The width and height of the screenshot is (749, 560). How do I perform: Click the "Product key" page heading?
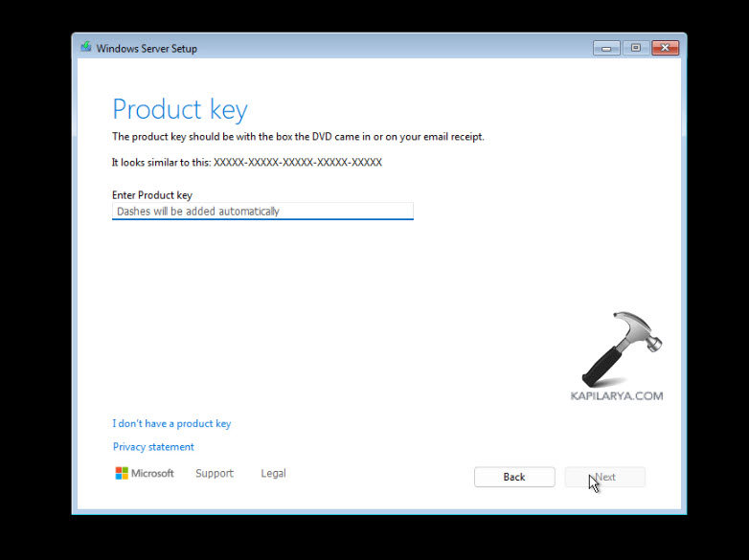180,109
